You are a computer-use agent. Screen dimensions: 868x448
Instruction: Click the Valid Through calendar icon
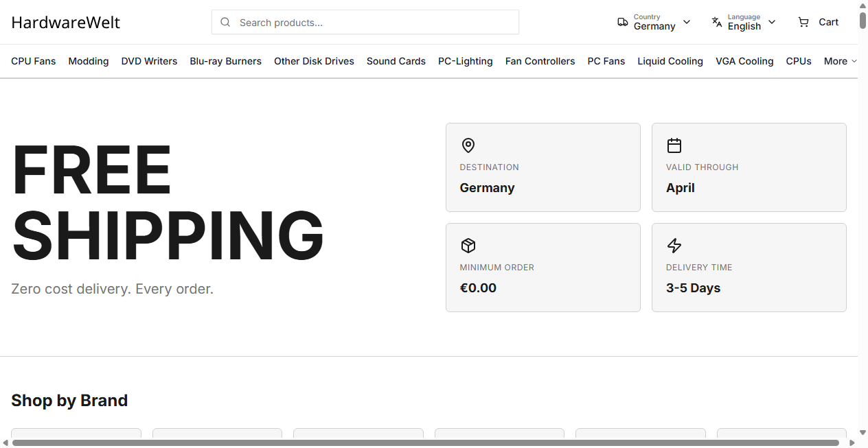674,145
